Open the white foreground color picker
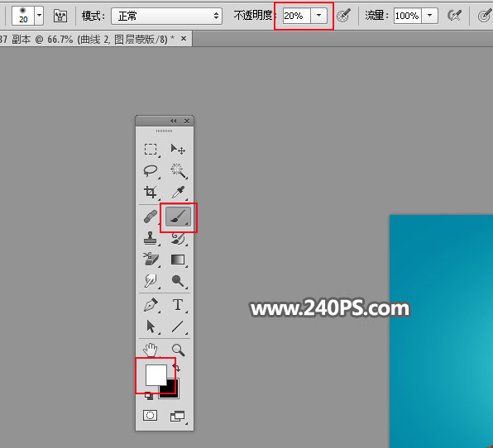493x448 pixels. click(x=156, y=374)
